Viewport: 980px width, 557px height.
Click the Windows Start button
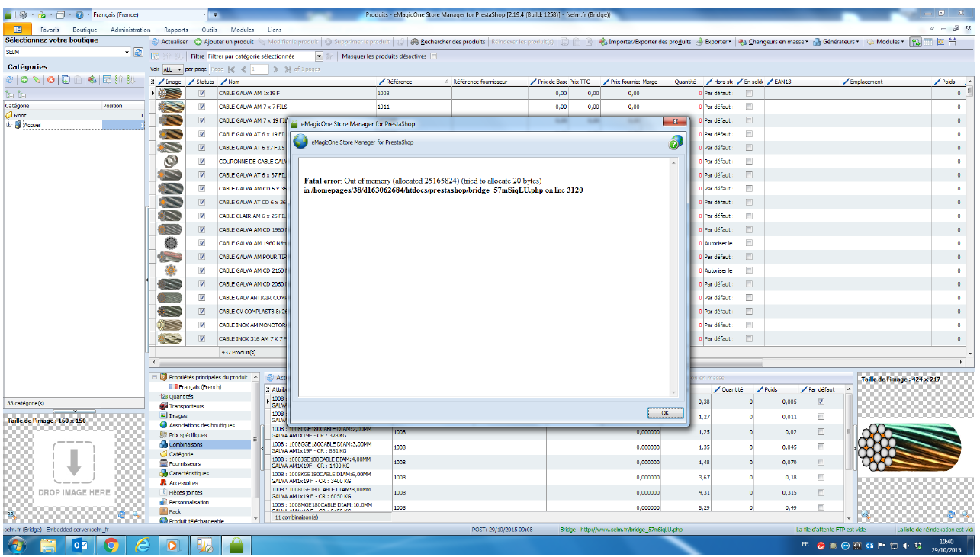17,546
